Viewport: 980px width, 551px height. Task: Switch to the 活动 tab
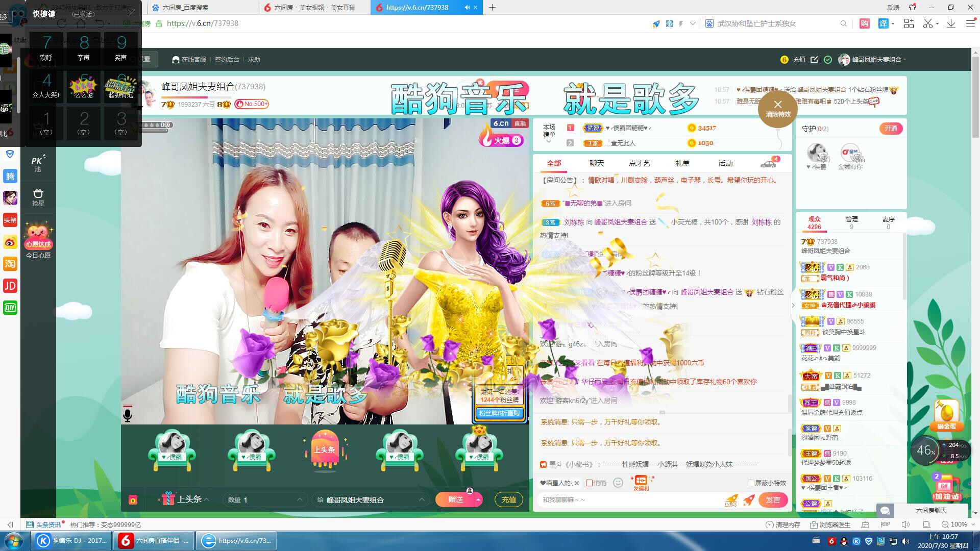click(725, 163)
